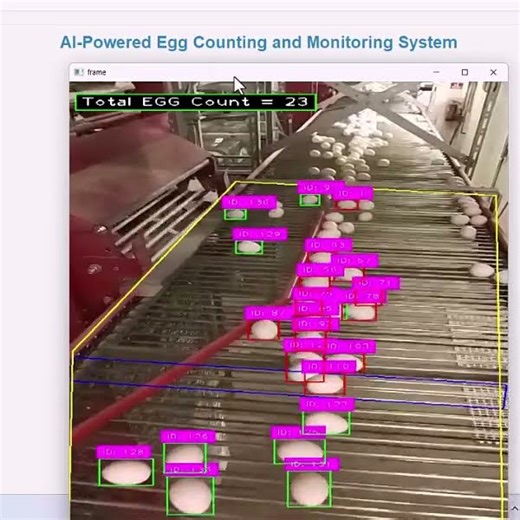Screen dimensions: 520x520
Task: Click the 'ID: 136' egg label
Action: (x=249, y=202)
